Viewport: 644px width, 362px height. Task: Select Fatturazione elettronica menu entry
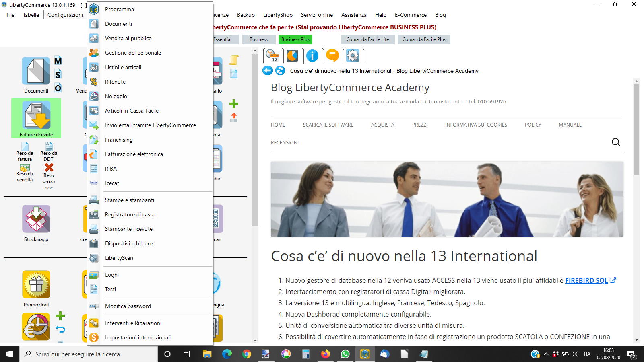pos(150,154)
